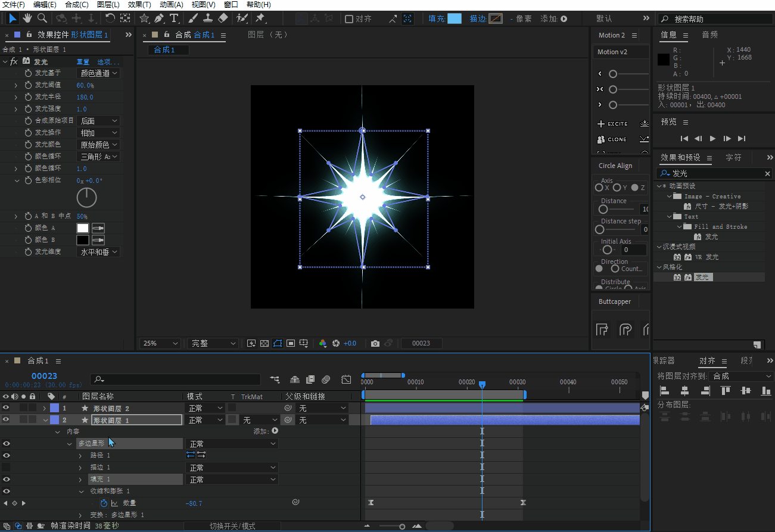
Task: Take a snapshot with camera icon
Action: click(375, 344)
